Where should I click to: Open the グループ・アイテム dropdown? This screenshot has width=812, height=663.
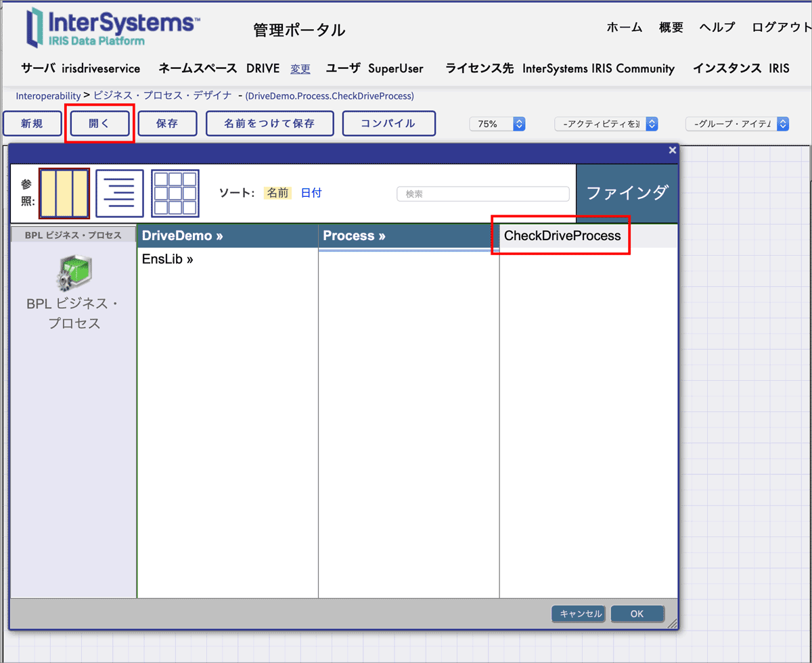737,124
